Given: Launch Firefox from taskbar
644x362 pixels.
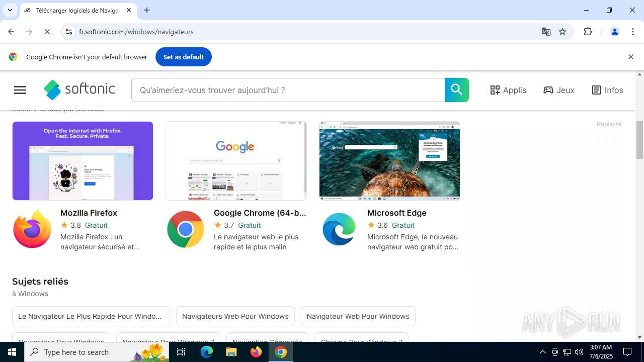Looking at the screenshot, I should click(256, 352).
